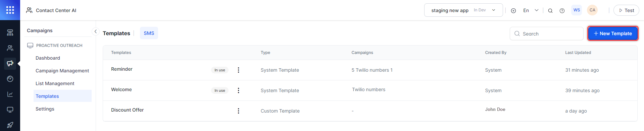Screen dimensions: 644x131
Task: Open the rocket deploy sidebar icon
Action: (10, 125)
